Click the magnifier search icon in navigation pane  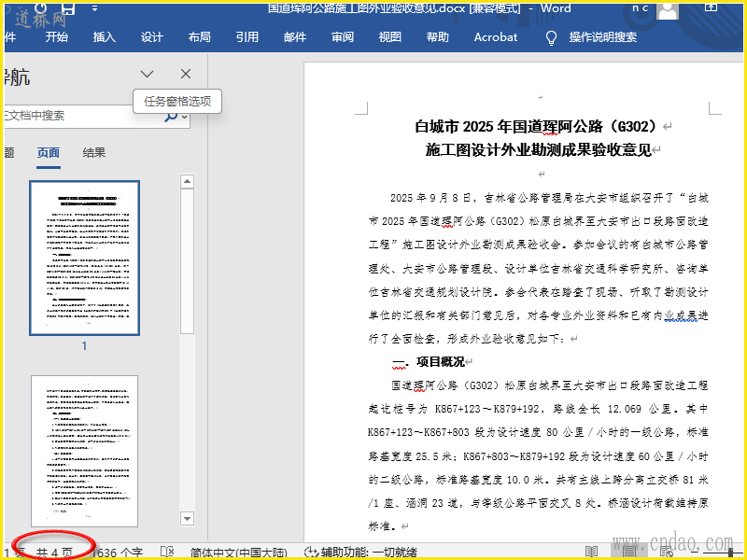171,116
